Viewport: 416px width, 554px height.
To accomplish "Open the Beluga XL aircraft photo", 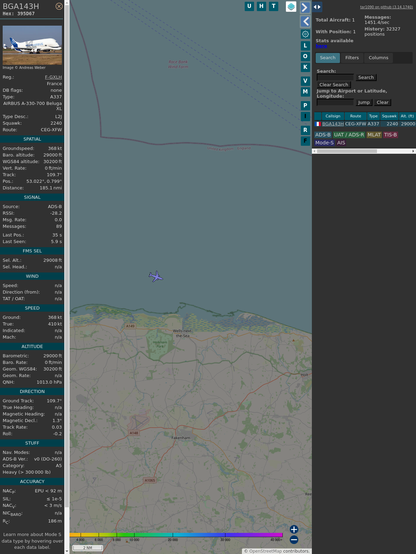I will [x=32, y=45].
